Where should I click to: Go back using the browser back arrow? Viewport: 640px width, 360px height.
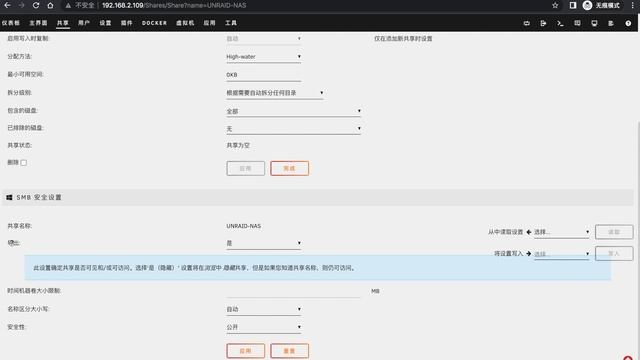[x=7, y=5]
